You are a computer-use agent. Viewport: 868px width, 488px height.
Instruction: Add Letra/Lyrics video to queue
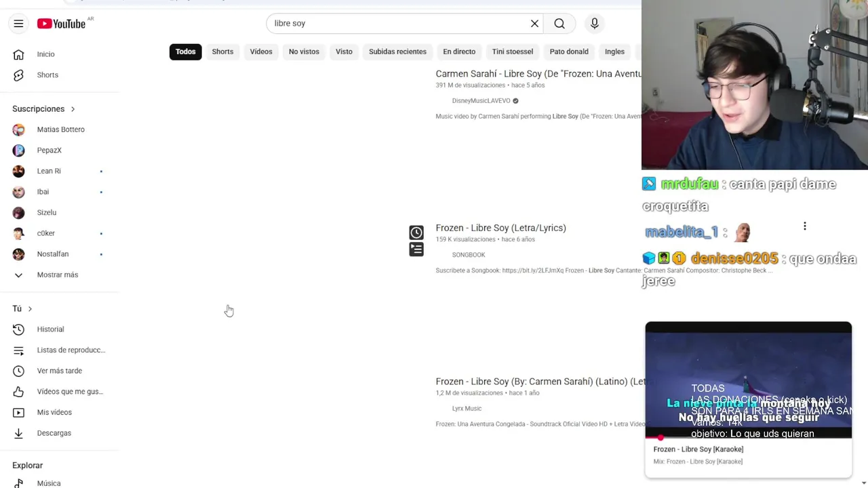coord(416,249)
